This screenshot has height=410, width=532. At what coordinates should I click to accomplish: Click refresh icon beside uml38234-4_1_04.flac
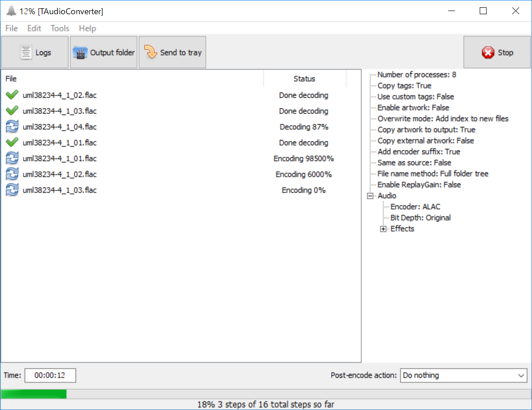pos(12,127)
